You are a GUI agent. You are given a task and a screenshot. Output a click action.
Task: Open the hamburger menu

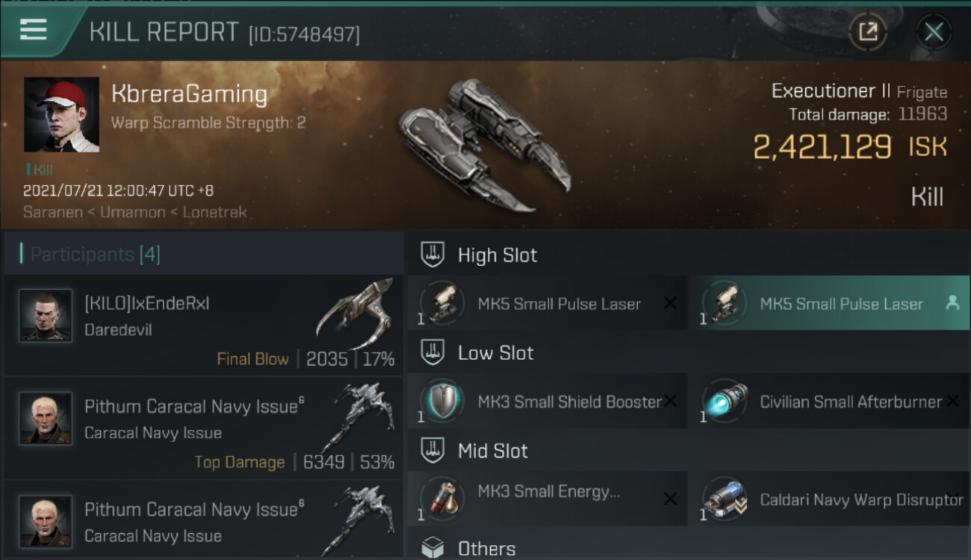34,30
